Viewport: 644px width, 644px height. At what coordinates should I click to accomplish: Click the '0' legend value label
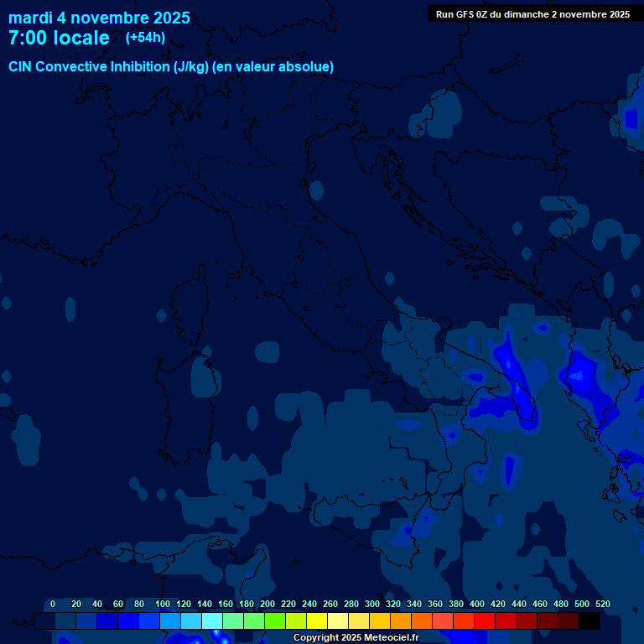(x=53, y=604)
